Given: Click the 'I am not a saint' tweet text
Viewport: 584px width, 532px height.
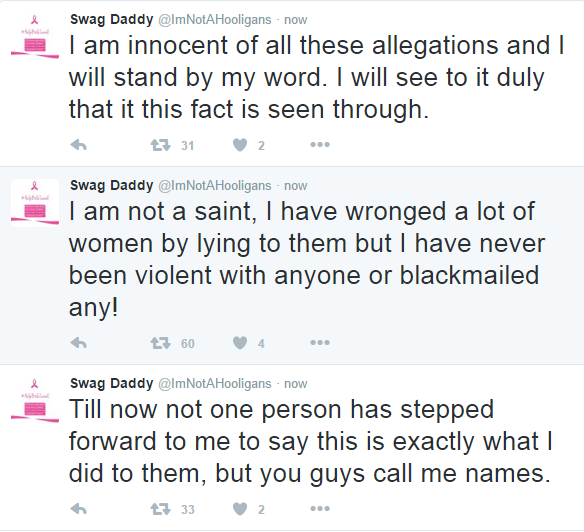Looking at the screenshot, I should 307,259.
